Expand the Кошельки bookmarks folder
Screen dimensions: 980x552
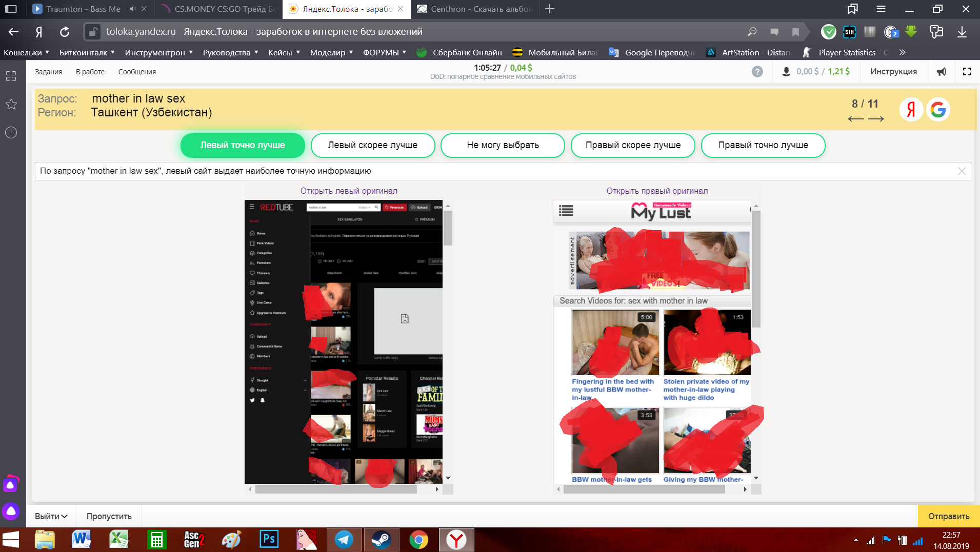[x=26, y=52]
